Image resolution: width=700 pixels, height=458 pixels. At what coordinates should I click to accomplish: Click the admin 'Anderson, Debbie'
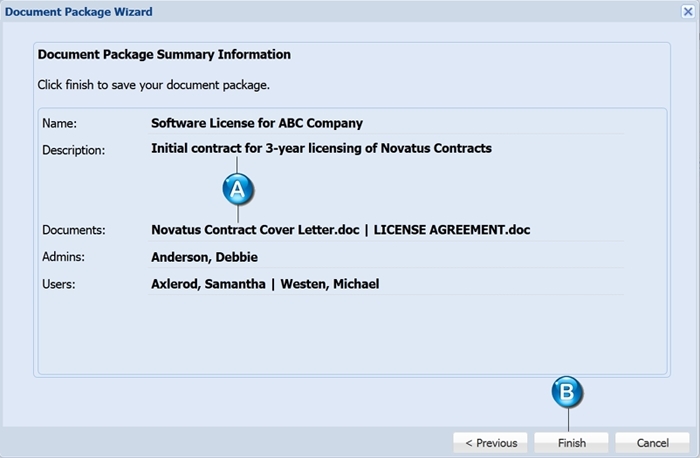[204, 257]
